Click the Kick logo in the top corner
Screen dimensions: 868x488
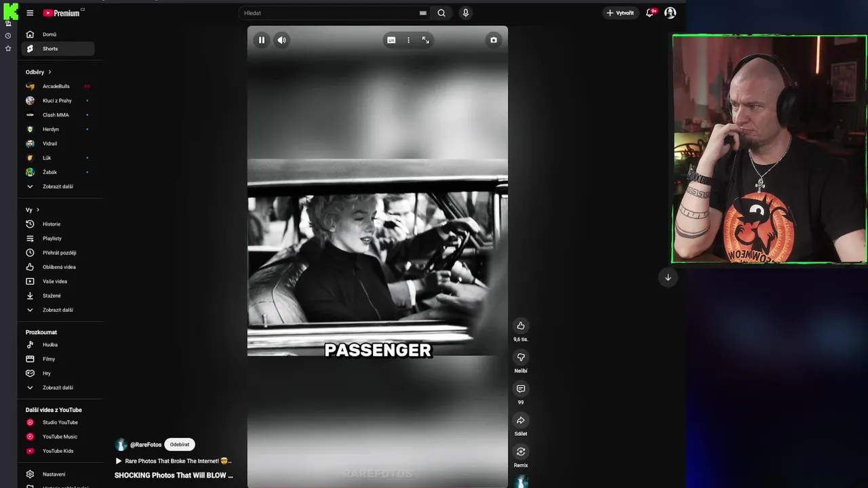click(11, 10)
